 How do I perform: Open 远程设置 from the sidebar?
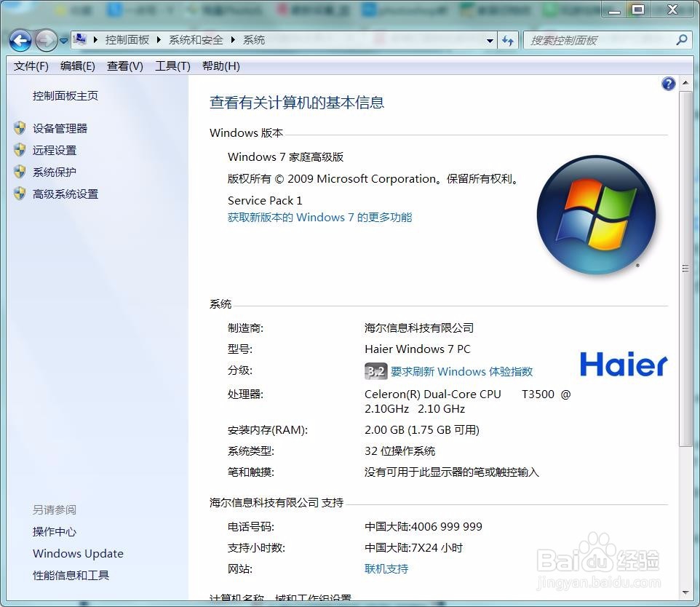tap(54, 150)
